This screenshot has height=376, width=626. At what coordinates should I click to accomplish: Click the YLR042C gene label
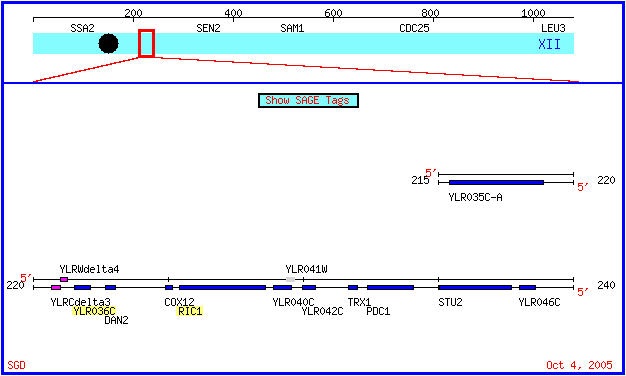(323, 311)
